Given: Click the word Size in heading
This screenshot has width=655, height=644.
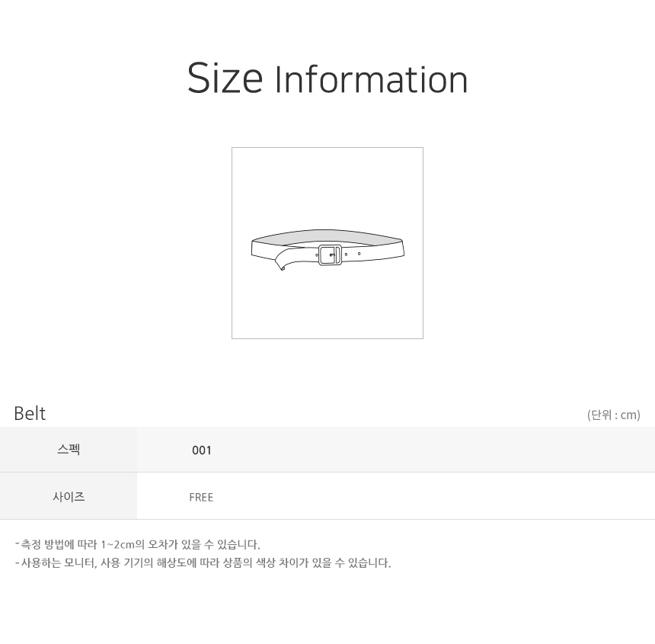Looking at the screenshot, I should 225,78.
